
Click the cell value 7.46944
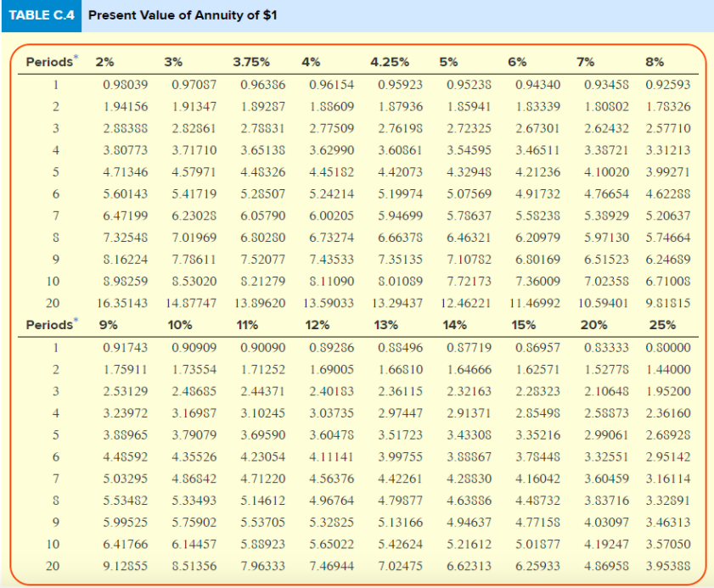[331, 566]
